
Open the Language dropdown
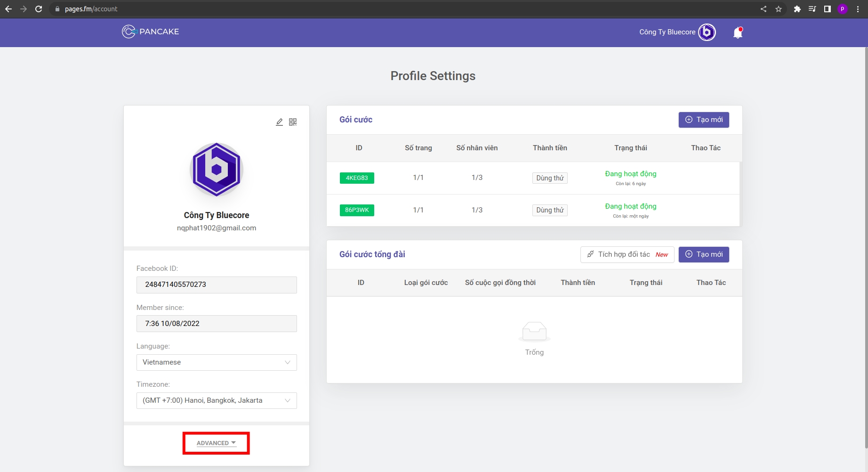217,362
